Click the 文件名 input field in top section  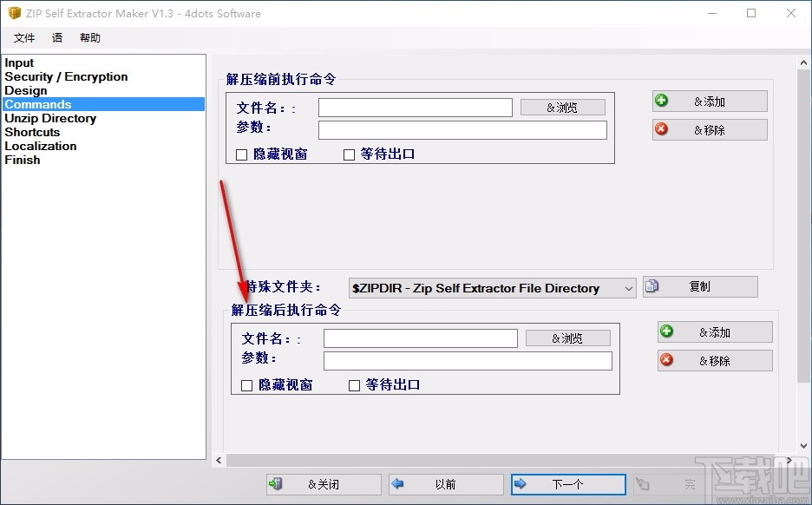coord(415,107)
